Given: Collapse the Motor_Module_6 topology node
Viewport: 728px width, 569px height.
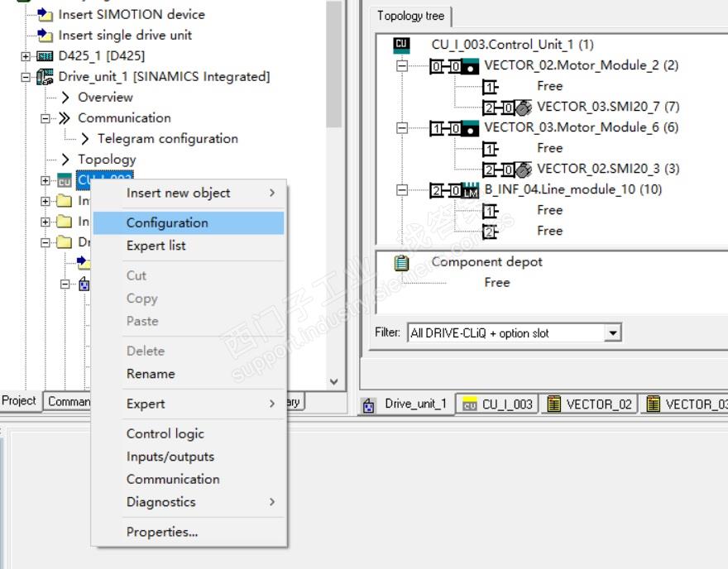Looking at the screenshot, I should (402, 128).
